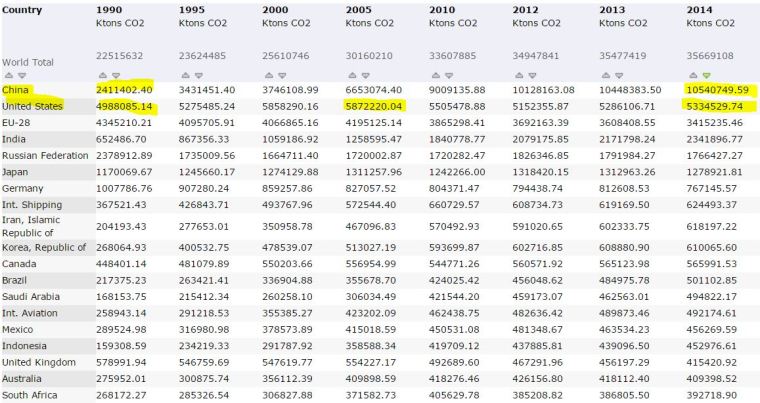760x403 pixels.
Task: Click United States 2005 value 5872220.04
Action: (374, 106)
